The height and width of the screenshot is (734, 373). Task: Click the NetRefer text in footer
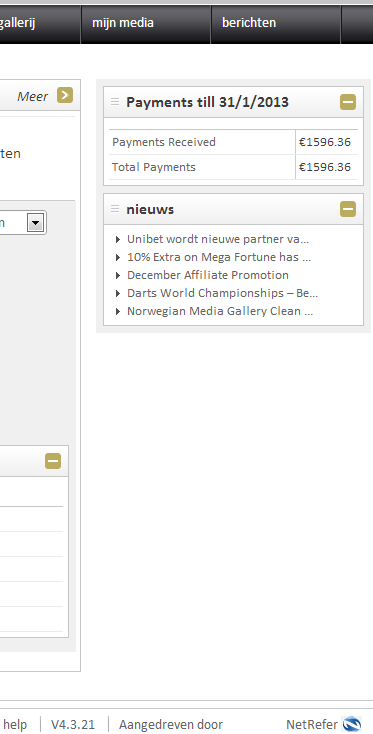(x=312, y=725)
